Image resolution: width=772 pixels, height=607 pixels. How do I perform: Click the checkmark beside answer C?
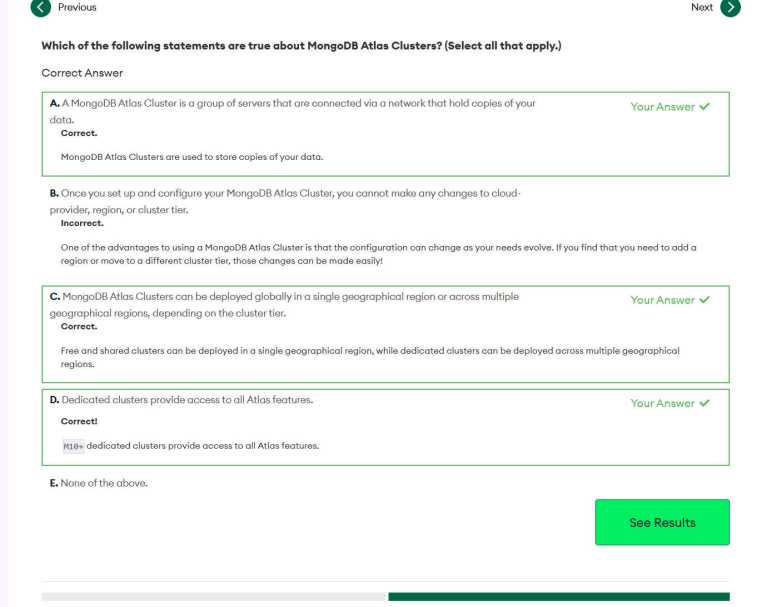[705, 300]
